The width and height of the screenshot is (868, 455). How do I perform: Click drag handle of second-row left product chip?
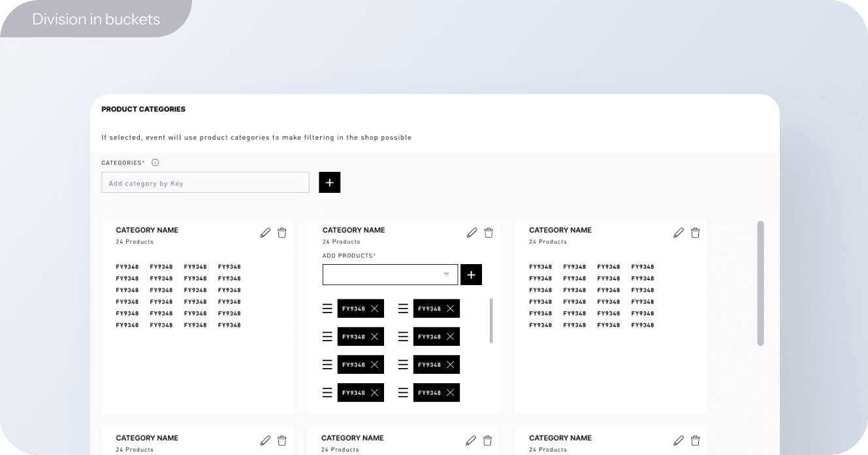pyautogui.click(x=327, y=337)
